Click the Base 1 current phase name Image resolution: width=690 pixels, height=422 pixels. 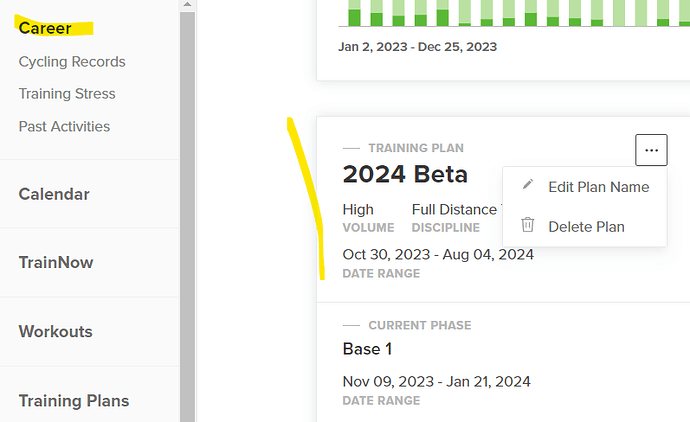tap(367, 349)
